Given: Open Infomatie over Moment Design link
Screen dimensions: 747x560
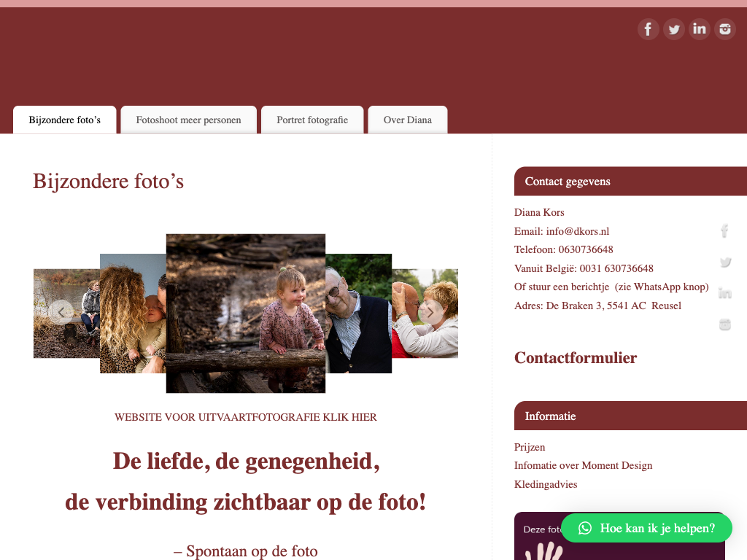Looking at the screenshot, I should coord(583,466).
